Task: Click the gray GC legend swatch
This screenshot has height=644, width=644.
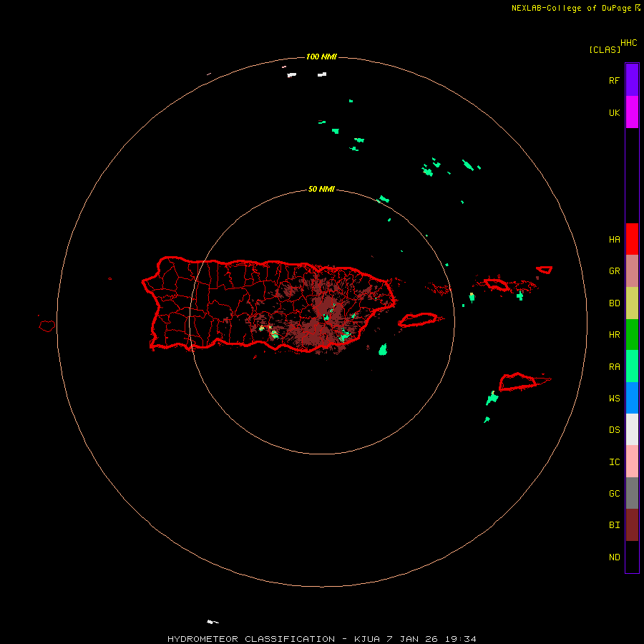Action: (632, 493)
